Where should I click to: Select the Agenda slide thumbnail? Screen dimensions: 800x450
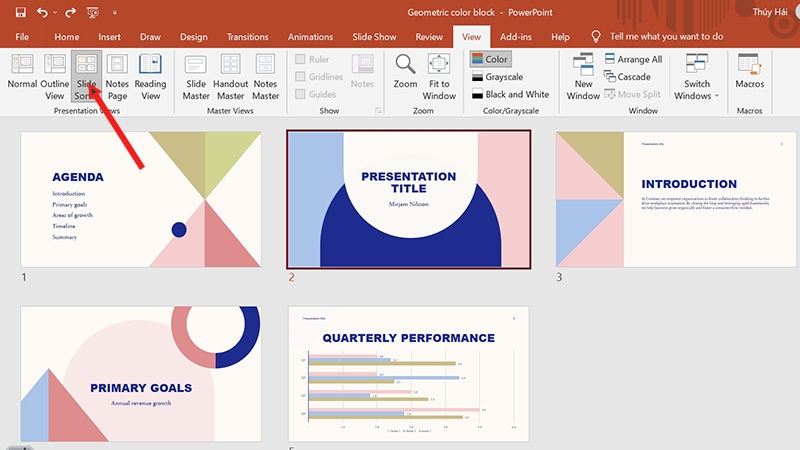coord(141,199)
